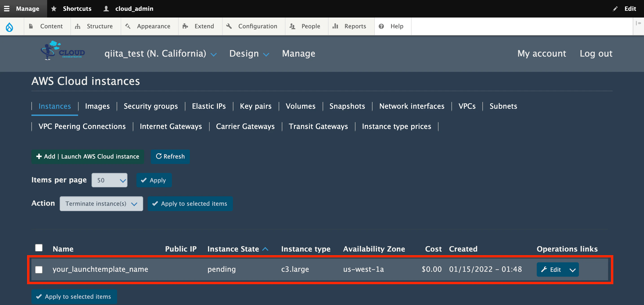
Task: Switch to the Key pairs tab
Action: pyautogui.click(x=256, y=106)
